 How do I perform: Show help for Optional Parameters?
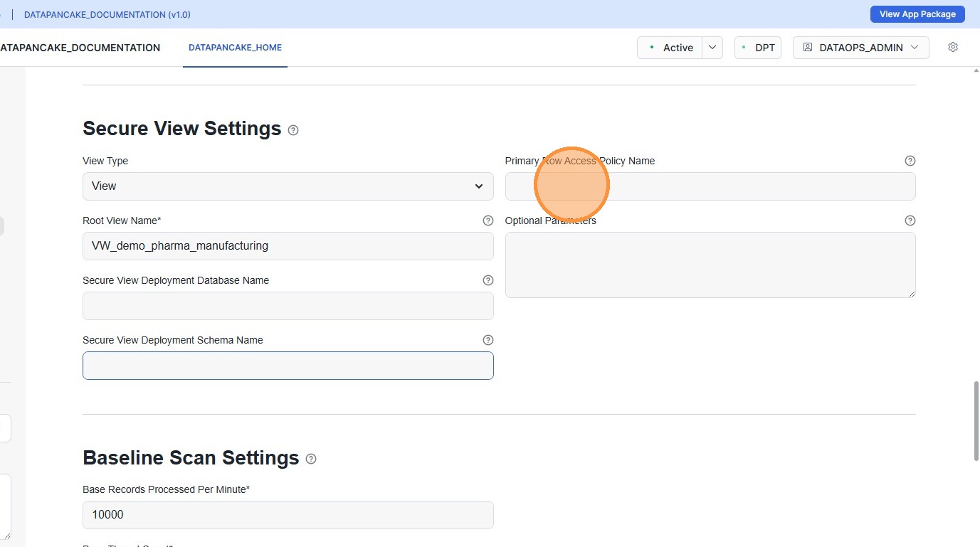[x=910, y=221]
